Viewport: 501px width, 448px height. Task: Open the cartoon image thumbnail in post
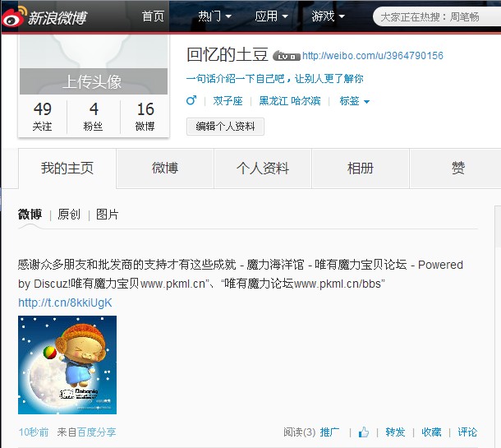click(67, 365)
